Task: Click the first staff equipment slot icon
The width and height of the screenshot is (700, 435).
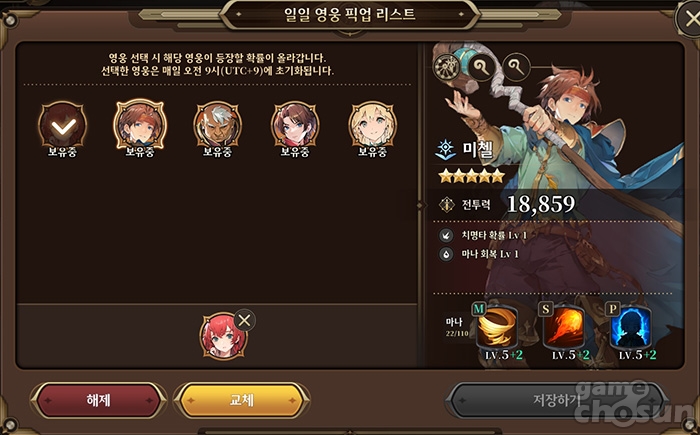Action: (480, 67)
